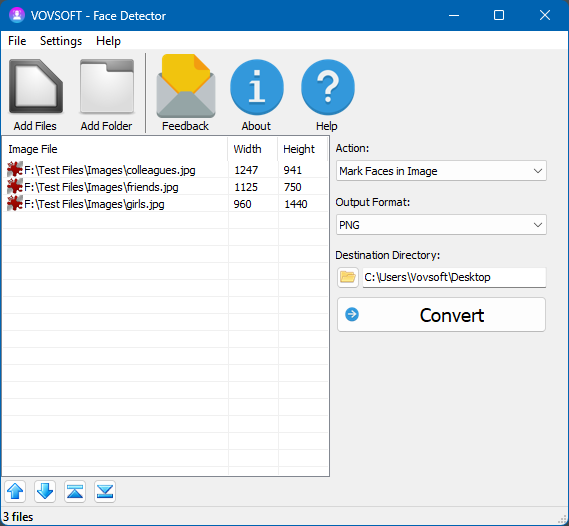Sort by the Image File column header
The height and width of the screenshot is (526, 569).
(115, 149)
